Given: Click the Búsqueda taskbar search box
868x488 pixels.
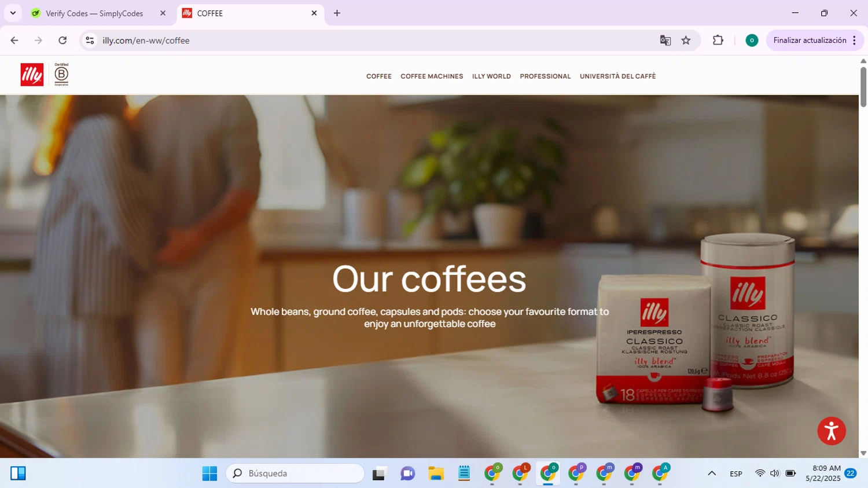Looking at the screenshot, I should point(295,474).
